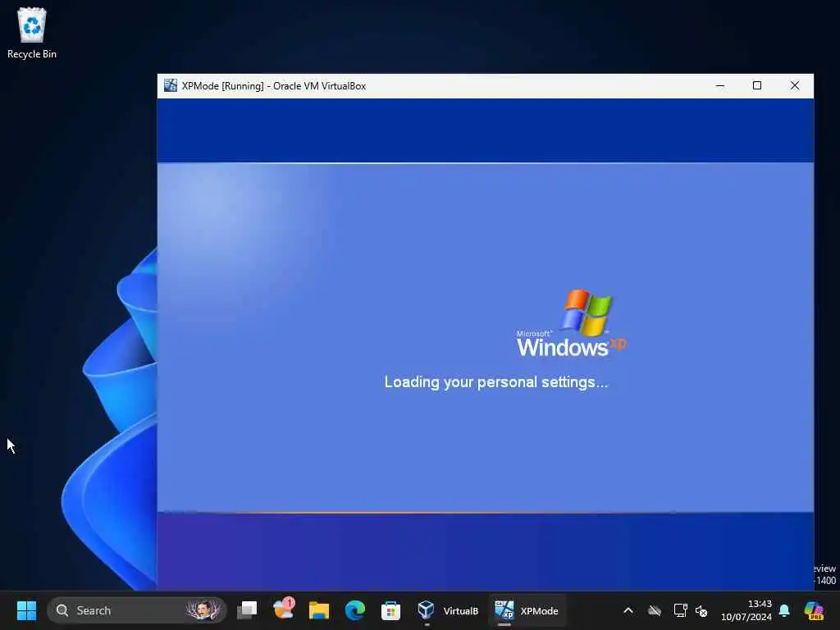Image resolution: width=840 pixels, height=630 pixels.
Task: Close the XPMode VirtualBox window
Action: 794,85
